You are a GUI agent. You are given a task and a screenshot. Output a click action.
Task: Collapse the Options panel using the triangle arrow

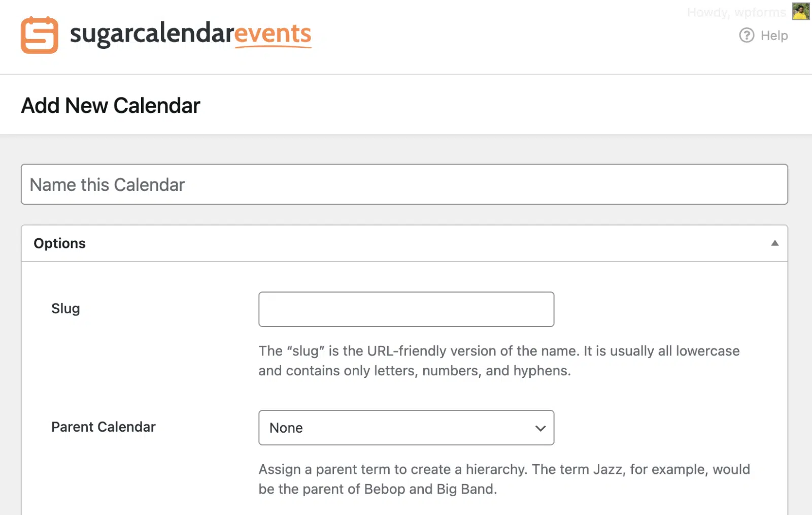(774, 243)
